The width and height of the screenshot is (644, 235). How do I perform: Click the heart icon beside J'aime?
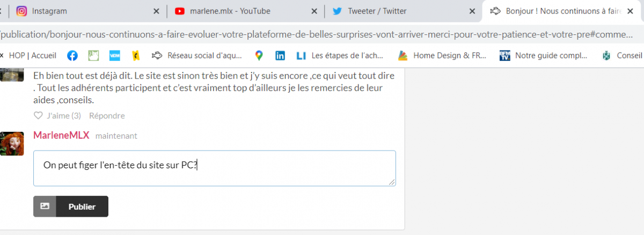point(38,116)
